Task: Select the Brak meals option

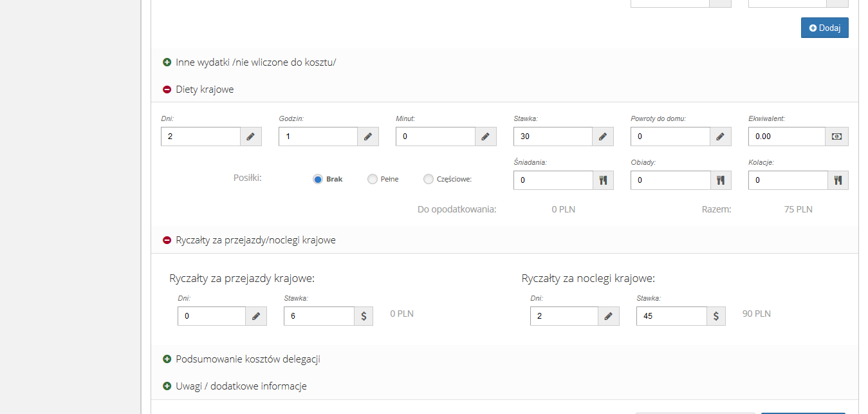Action: pos(318,180)
